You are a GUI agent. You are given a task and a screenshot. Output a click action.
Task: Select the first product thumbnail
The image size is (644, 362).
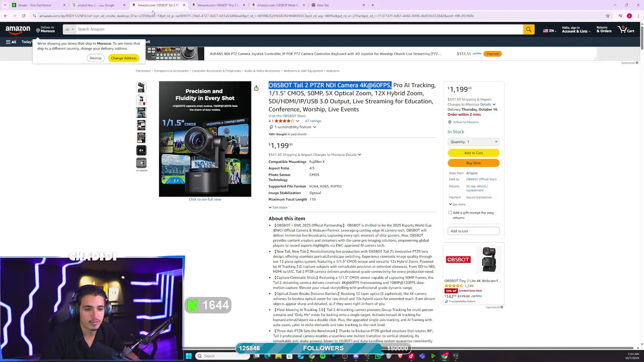point(141,87)
